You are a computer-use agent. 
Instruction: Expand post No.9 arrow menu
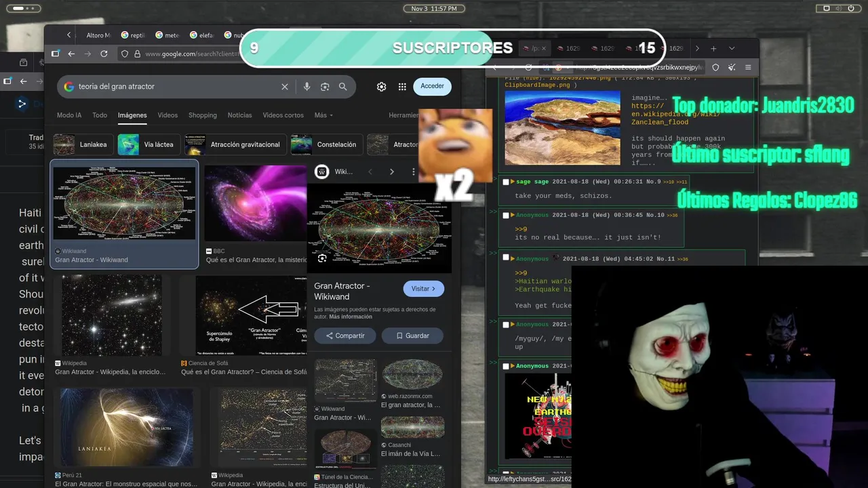512,182
